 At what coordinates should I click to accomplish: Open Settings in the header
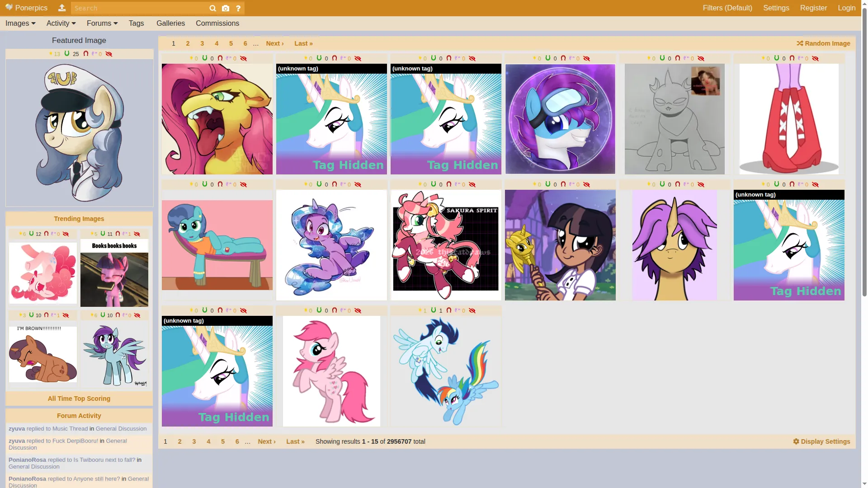pyautogui.click(x=776, y=8)
